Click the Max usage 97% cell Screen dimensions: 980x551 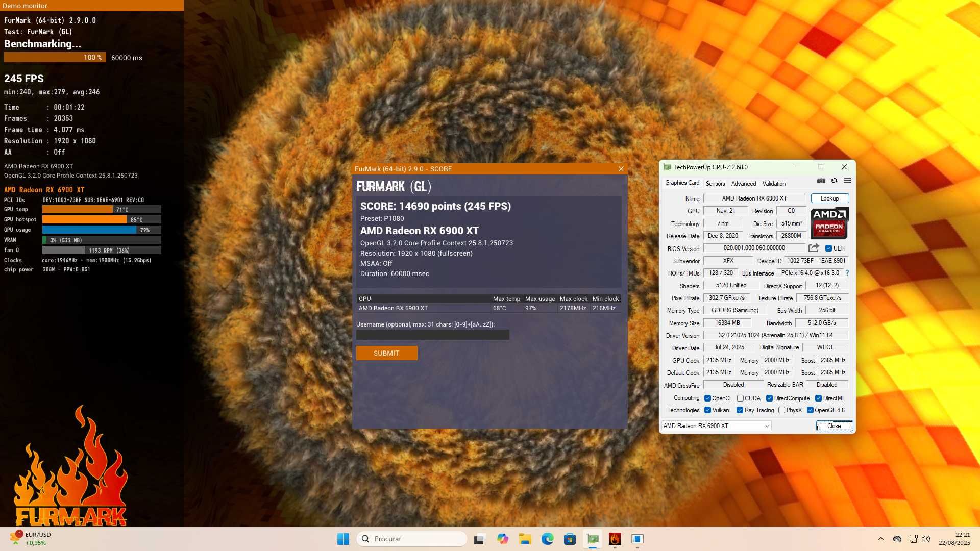pyautogui.click(x=540, y=308)
